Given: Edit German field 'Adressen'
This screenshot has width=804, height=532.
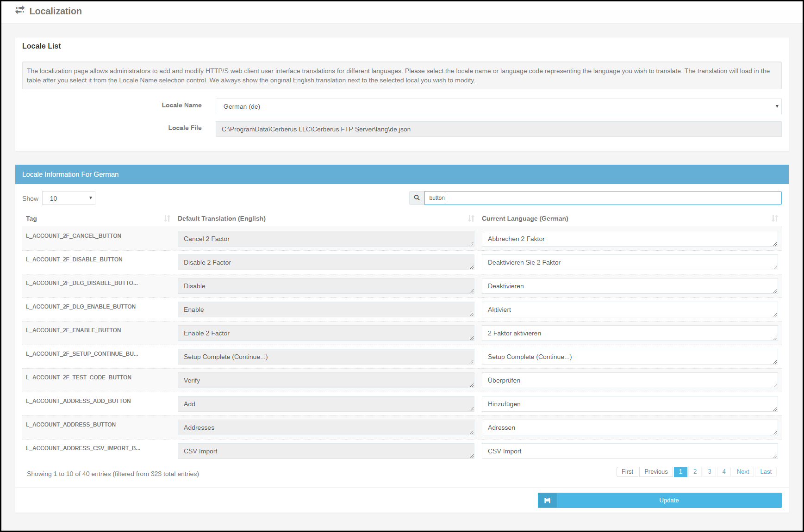Looking at the screenshot, I should (629, 427).
